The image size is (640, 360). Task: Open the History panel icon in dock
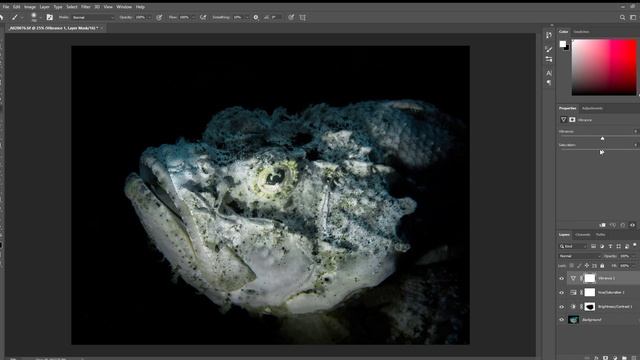point(549,36)
